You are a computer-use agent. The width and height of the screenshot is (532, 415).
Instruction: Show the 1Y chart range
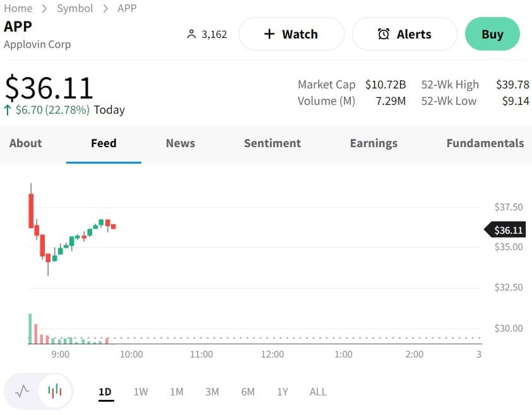coord(282,392)
